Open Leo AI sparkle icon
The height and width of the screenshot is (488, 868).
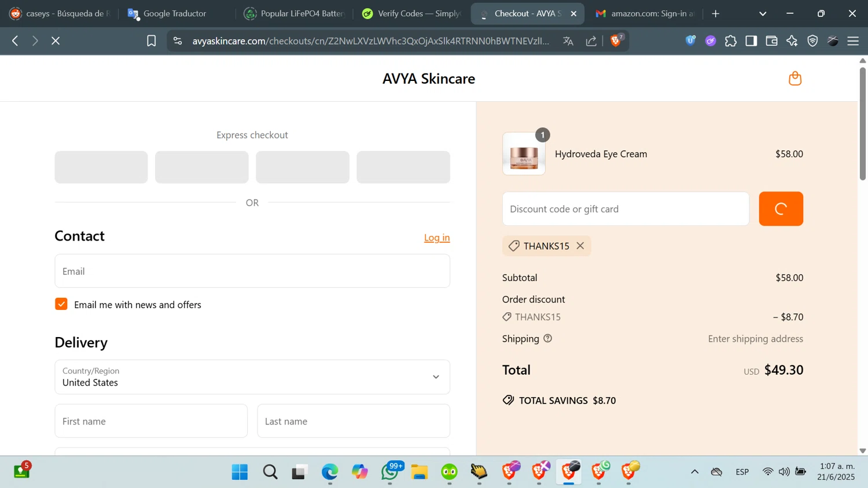pos(792,41)
